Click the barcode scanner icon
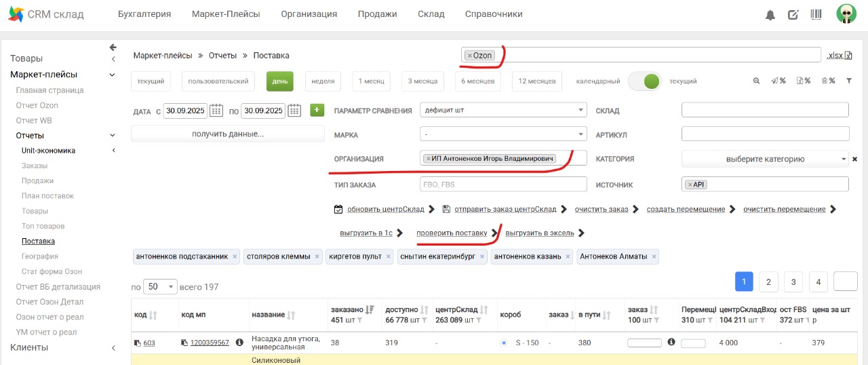The height and width of the screenshot is (365, 868). point(816,14)
